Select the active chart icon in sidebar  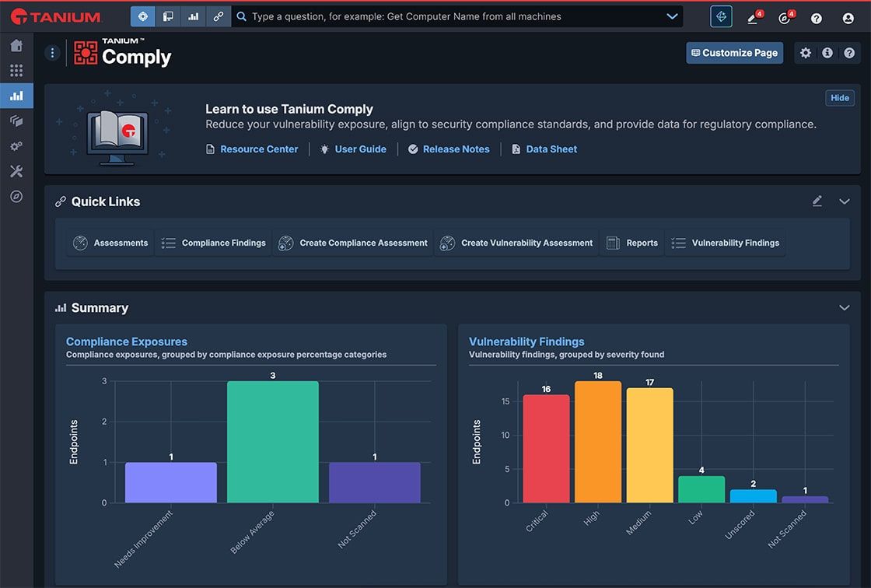click(16, 96)
